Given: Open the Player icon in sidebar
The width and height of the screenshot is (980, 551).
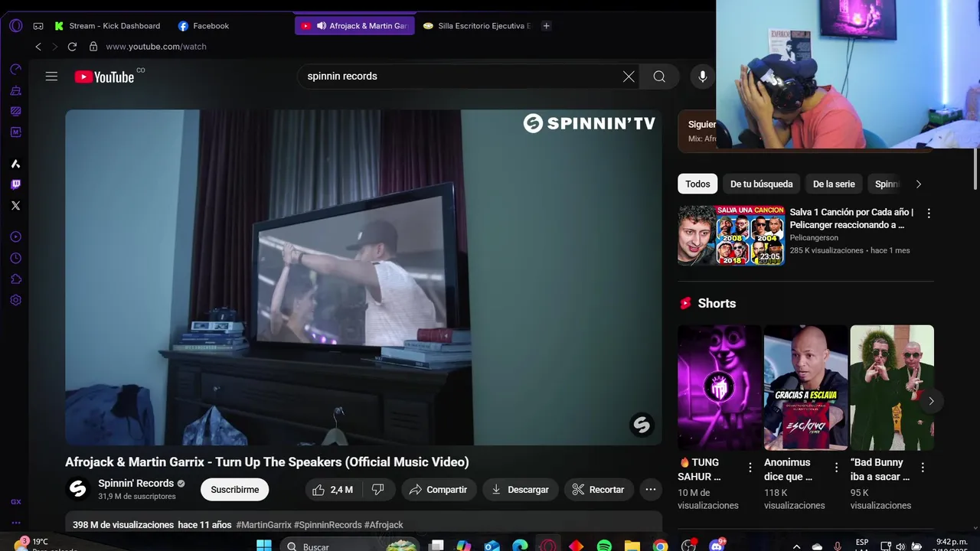Looking at the screenshot, I should click(15, 237).
